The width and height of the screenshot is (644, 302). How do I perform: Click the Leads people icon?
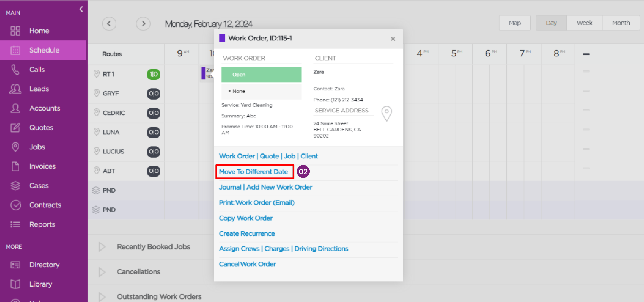click(x=15, y=89)
